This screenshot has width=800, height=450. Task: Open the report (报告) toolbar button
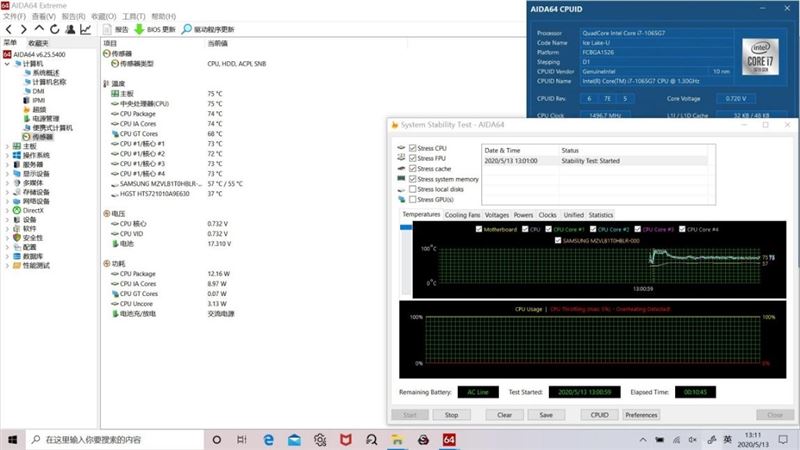(115, 30)
